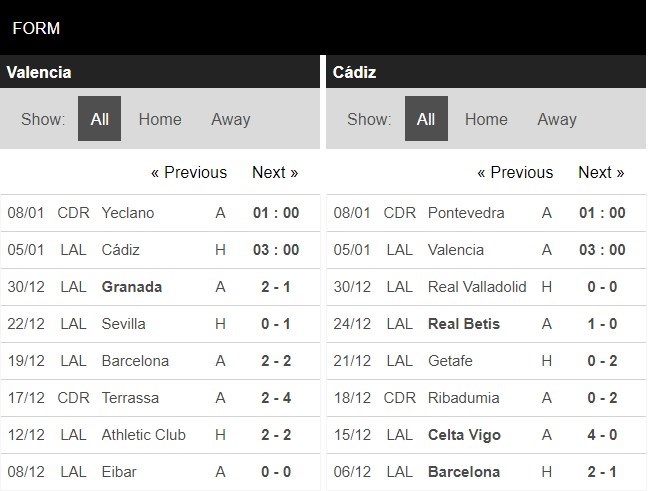
Task: Click the Valencia team header
Action: pyautogui.click(x=160, y=72)
